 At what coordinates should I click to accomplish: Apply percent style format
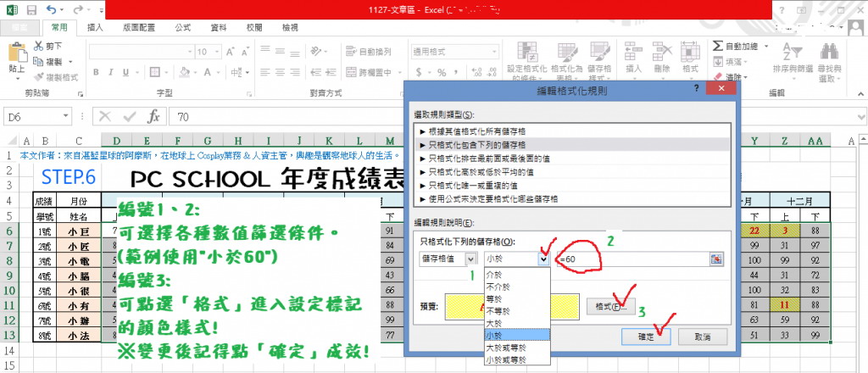click(442, 73)
